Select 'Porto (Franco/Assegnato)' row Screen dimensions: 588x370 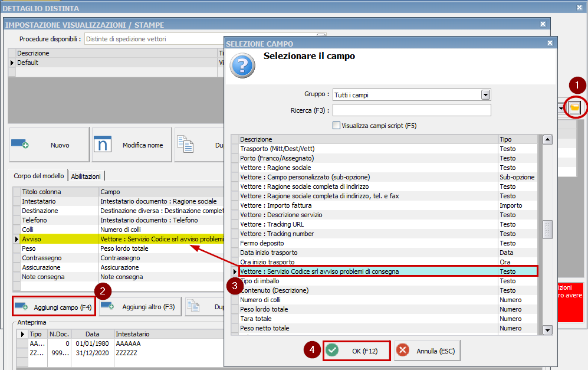[x=387, y=158]
